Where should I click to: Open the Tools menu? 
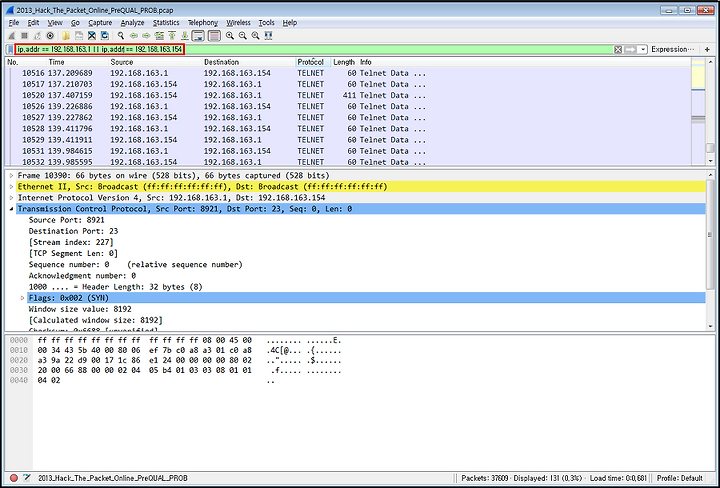[266, 22]
